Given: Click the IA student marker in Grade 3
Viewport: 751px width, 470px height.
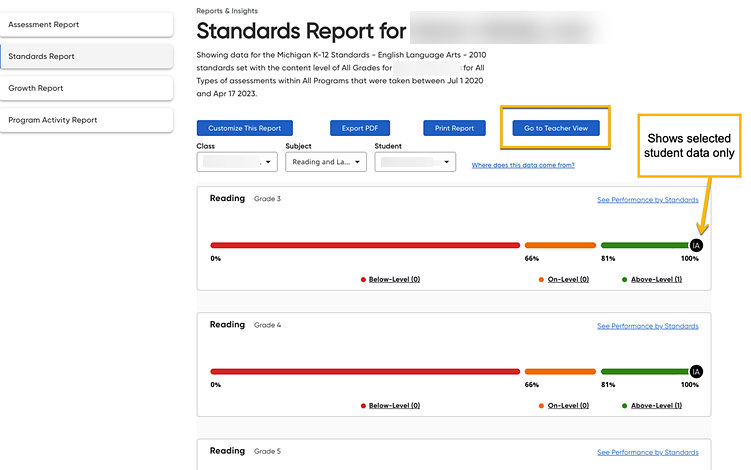Looking at the screenshot, I should pyautogui.click(x=696, y=245).
